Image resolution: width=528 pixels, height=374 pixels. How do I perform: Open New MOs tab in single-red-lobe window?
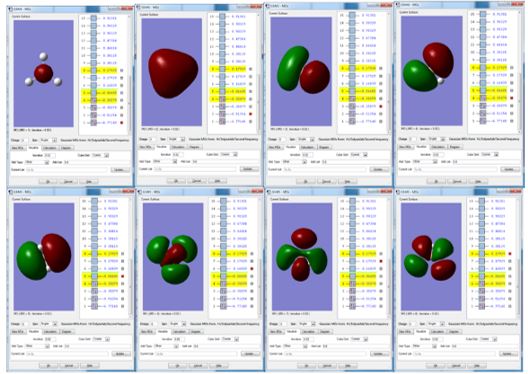[147, 147]
